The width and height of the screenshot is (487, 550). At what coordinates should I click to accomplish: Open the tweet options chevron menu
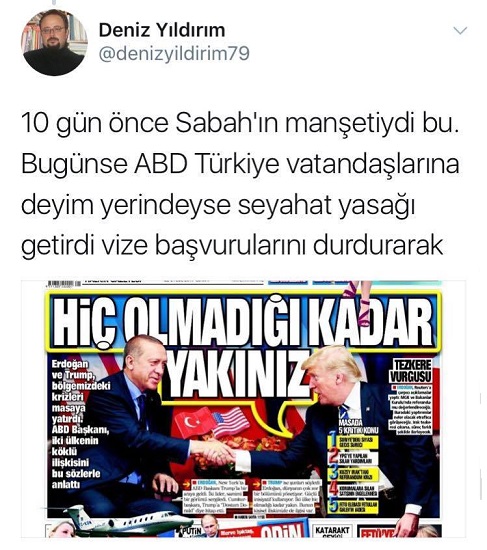460,31
